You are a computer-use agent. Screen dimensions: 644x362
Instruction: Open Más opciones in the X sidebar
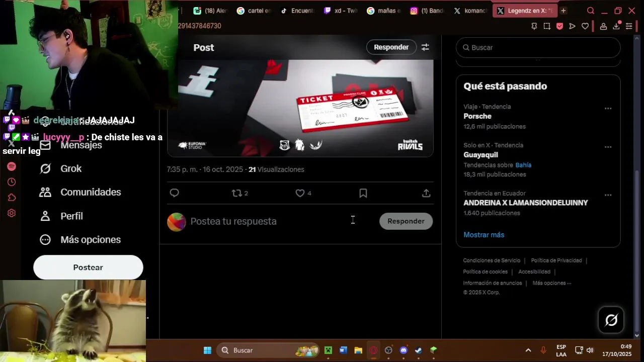[x=80, y=240]
